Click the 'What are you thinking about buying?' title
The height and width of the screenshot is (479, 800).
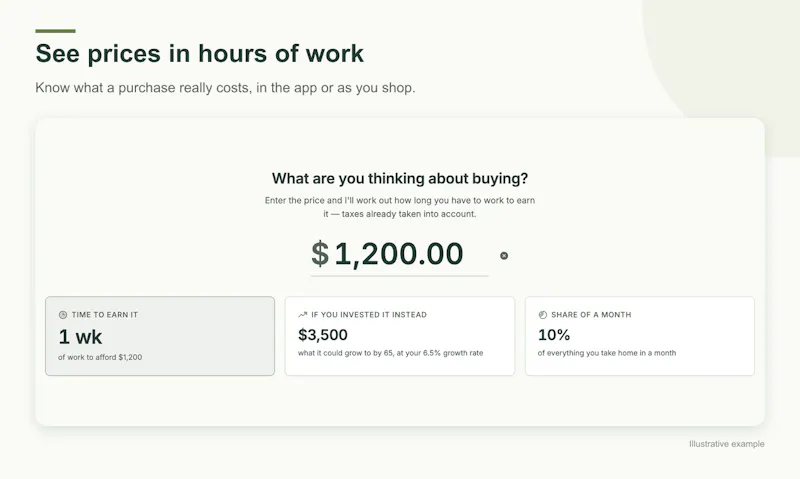400,179
